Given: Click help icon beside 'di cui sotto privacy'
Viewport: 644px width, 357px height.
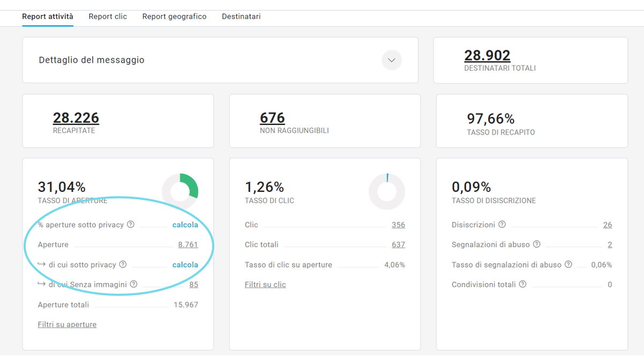Looking at the screenshot, I should 123,264.
